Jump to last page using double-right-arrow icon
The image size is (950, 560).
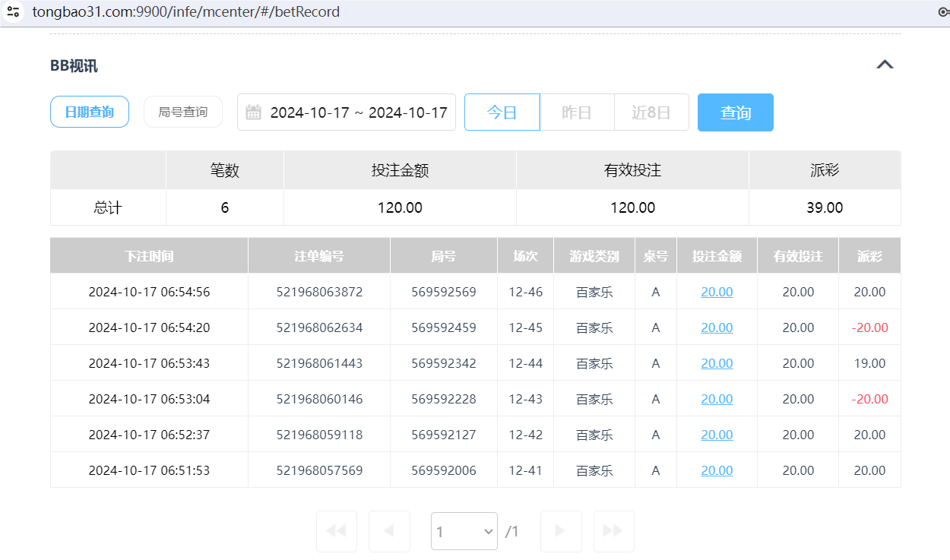pyautogui.click(x=614, y=531)
